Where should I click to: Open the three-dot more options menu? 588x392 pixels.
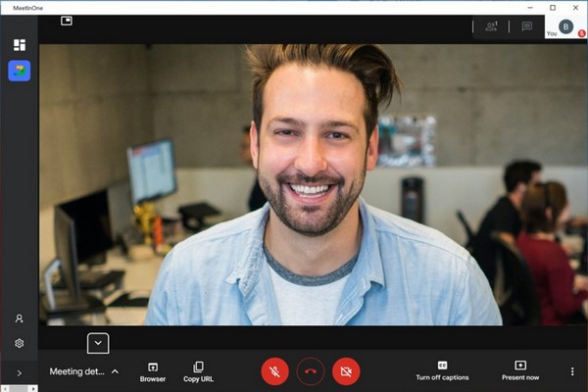pyautogui.click(x=572, y=371)
